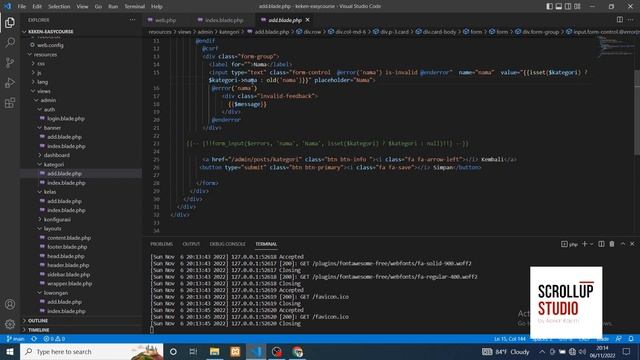Click the main branch status item
The width and height of the screenshot is (640, 360).
pyautogui.click(x=15, y=339)
